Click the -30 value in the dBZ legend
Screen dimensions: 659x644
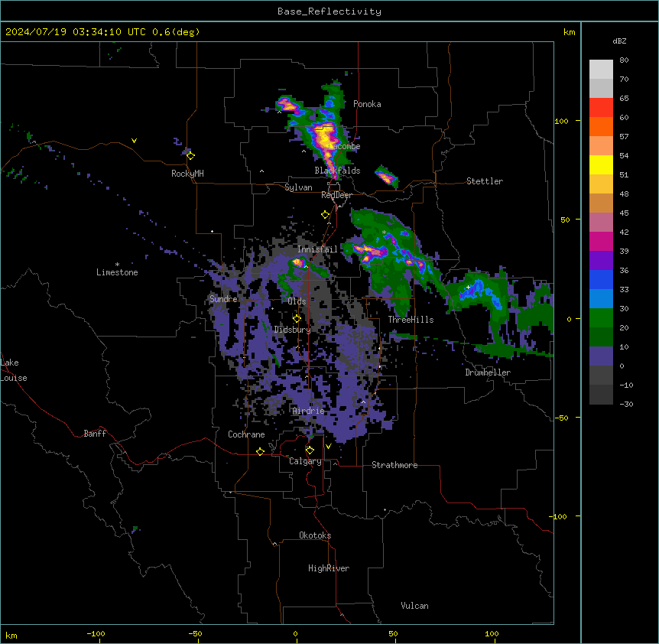(x=626, y=405)
